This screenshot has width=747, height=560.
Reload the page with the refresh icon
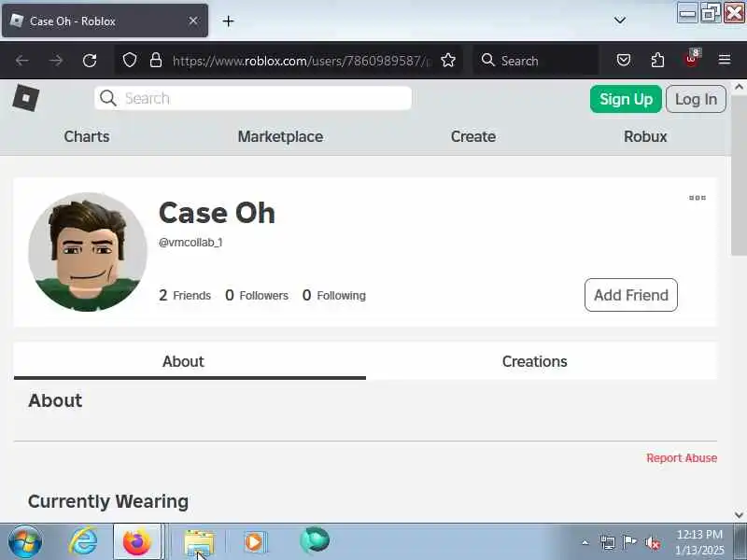click(90, 61)
